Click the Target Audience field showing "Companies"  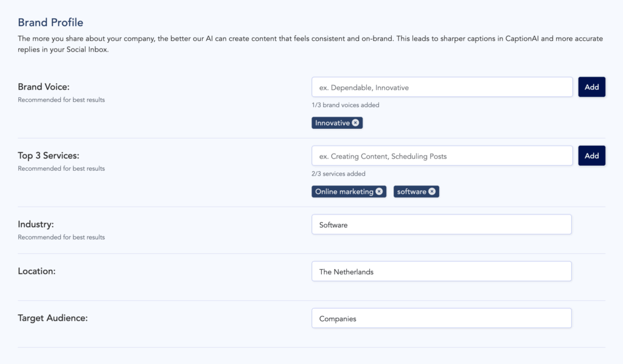pos(441,318)
